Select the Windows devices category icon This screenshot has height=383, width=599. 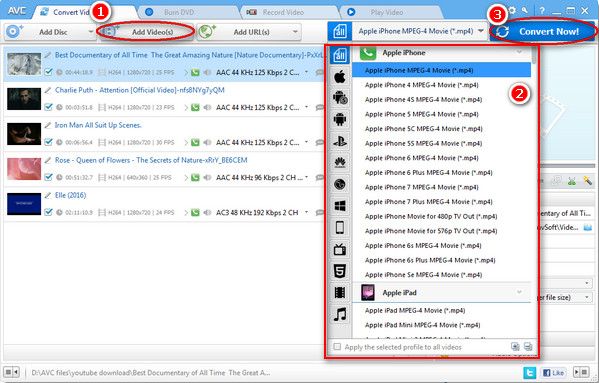pos(340,206)
